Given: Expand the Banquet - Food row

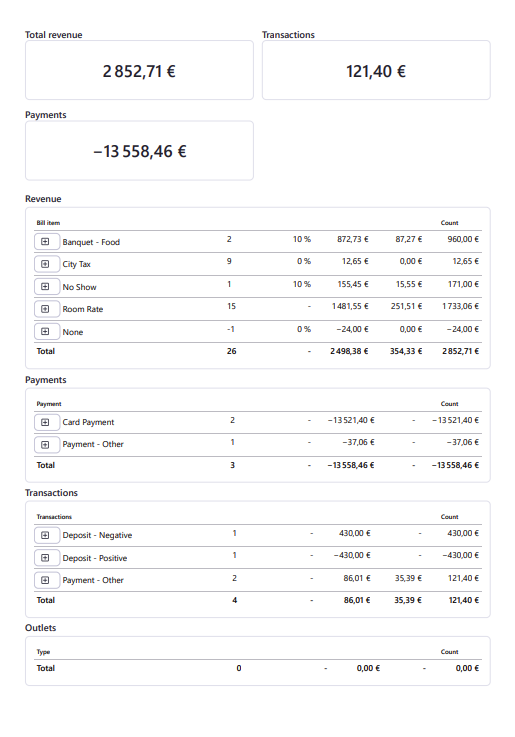Looking at the screenshot, I should [47, 242].
